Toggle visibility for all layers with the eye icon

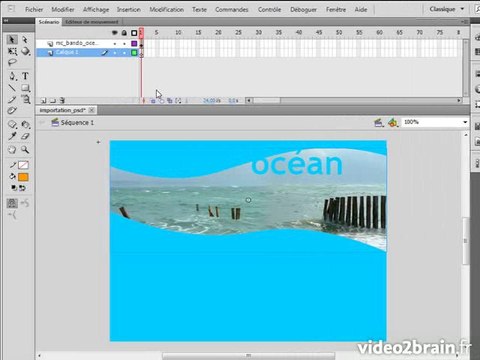[x=115, y=33]
